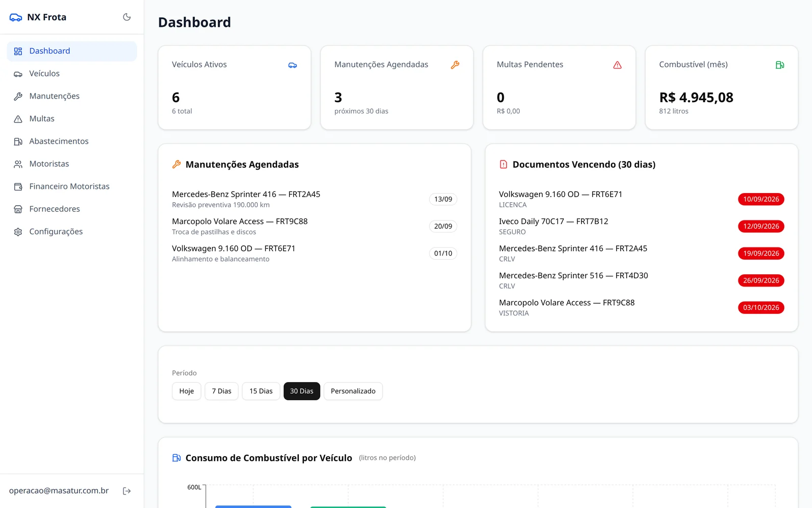Click the 10/09/2026 expiry badge
The width and height of the screenshot is (812, 508).
761,199
